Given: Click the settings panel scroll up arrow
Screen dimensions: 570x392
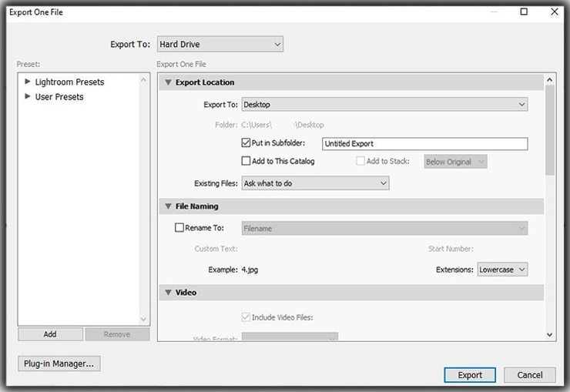Looking at the screenshot, I should [549, 80].
